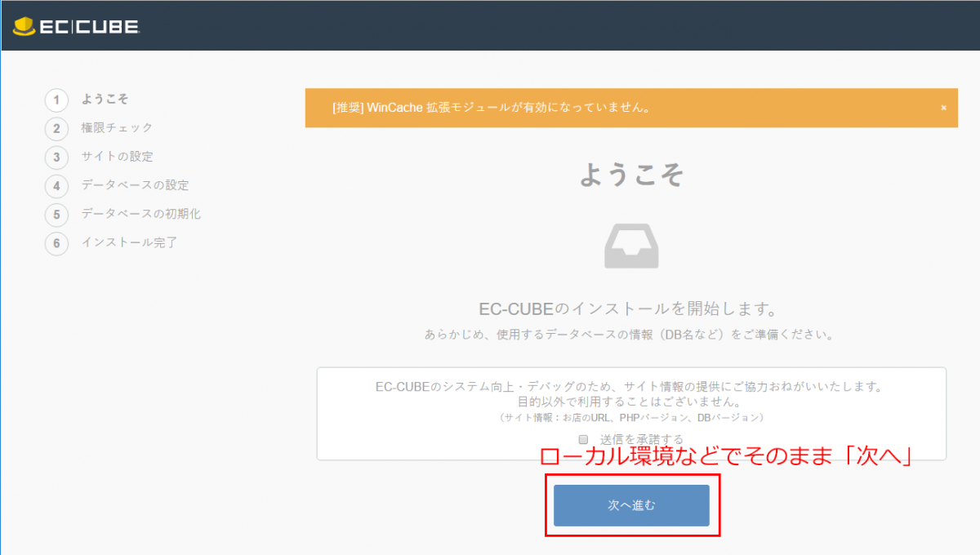980x555 pixels.
Task: Click text 目的以外で利用することはございません。
Action: 631,402
